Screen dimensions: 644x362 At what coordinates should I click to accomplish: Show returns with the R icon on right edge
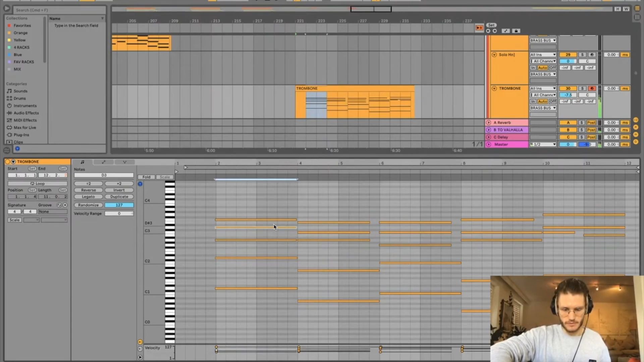click(x=636, y=128)
